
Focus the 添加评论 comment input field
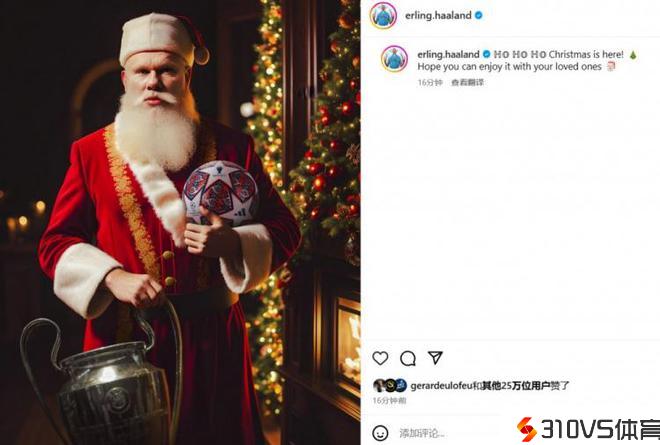coord(430,433)
